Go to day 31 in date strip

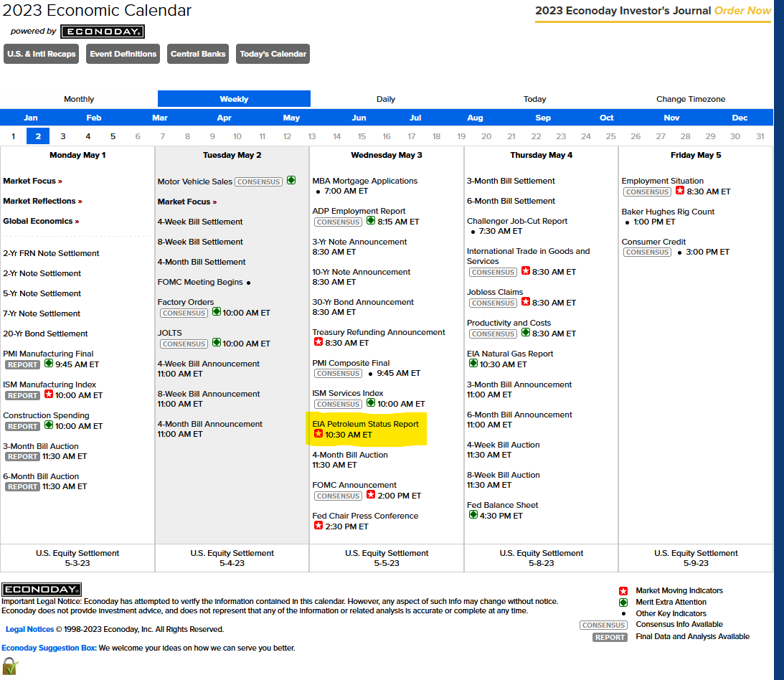(760, 136)
